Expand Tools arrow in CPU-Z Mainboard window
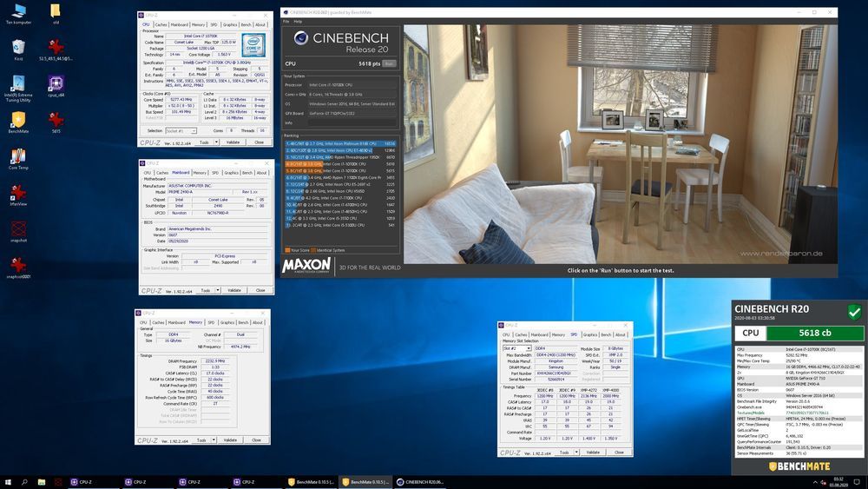 (218, 290)
